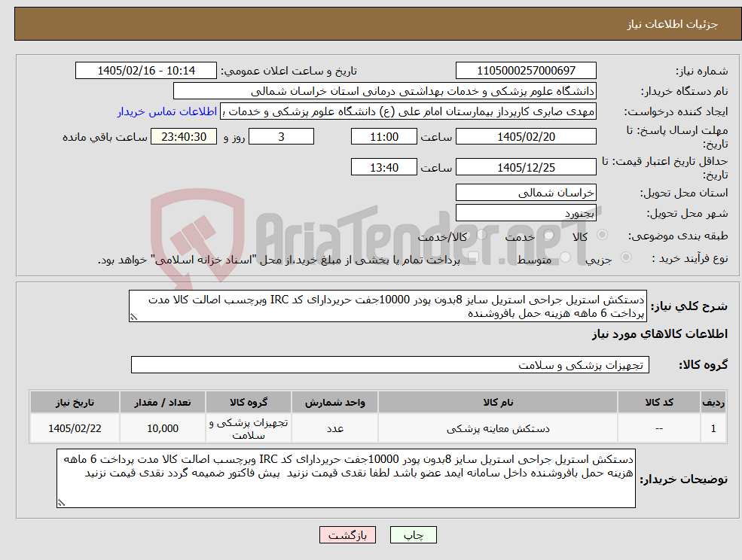This screenshot has width=742, height=560.
Task: Click the تاریخ نیاز column header
Action: (x=75, y=402)
